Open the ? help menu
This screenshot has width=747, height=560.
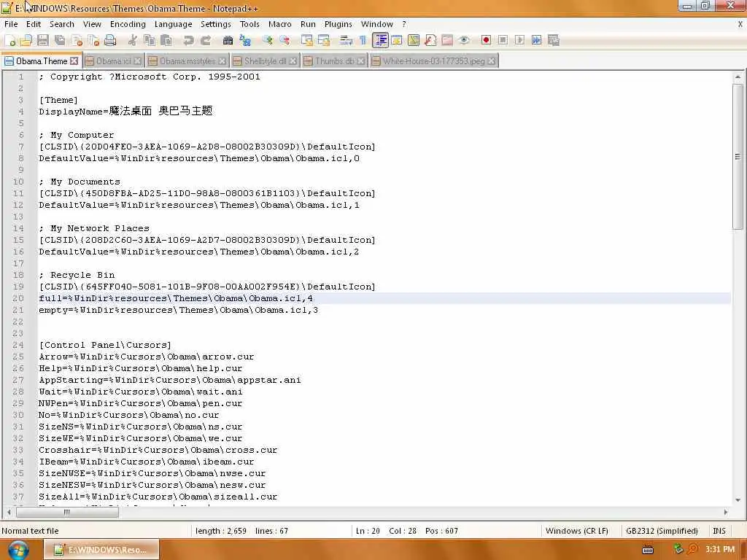[x=404, y=24]
